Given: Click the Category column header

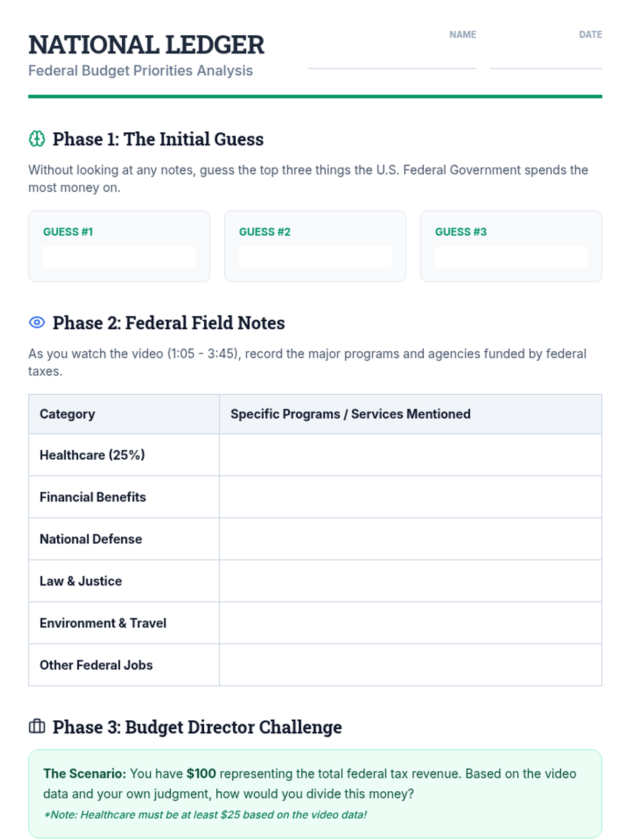Looking at the screenshot, I should click(68, 414).
